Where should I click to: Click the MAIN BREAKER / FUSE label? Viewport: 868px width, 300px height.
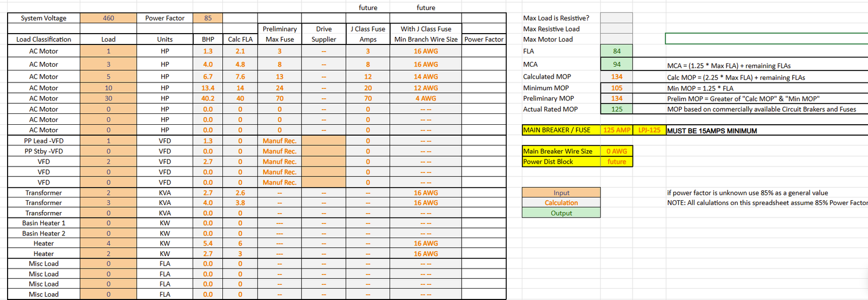pyautogui.click(x=561, y=130)
